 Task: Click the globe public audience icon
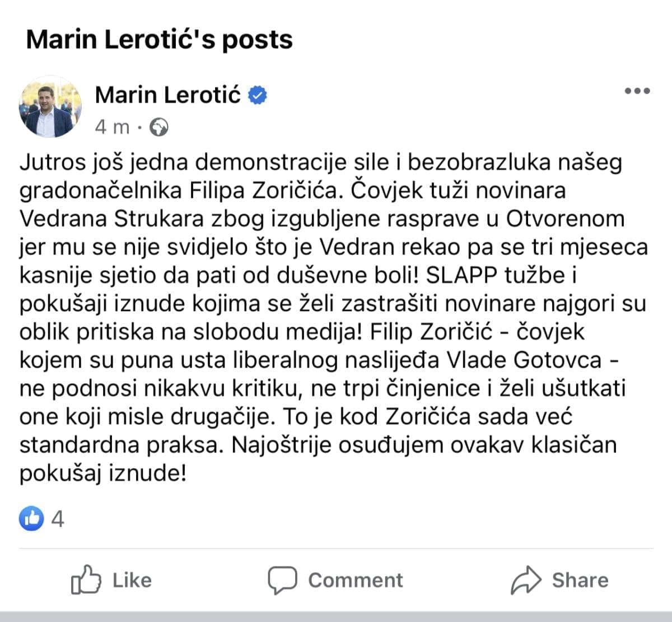click(159, 127)
